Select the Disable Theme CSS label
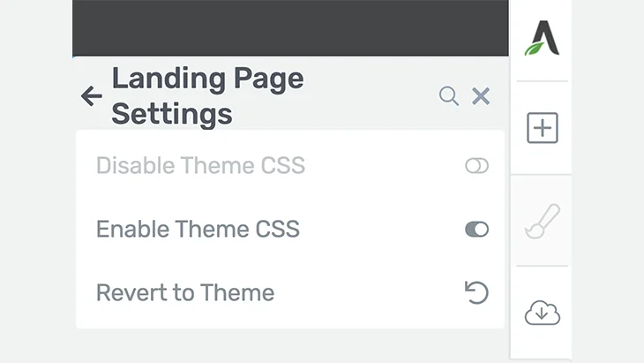This screenshot has width=644, height=363. coord(200,166)
